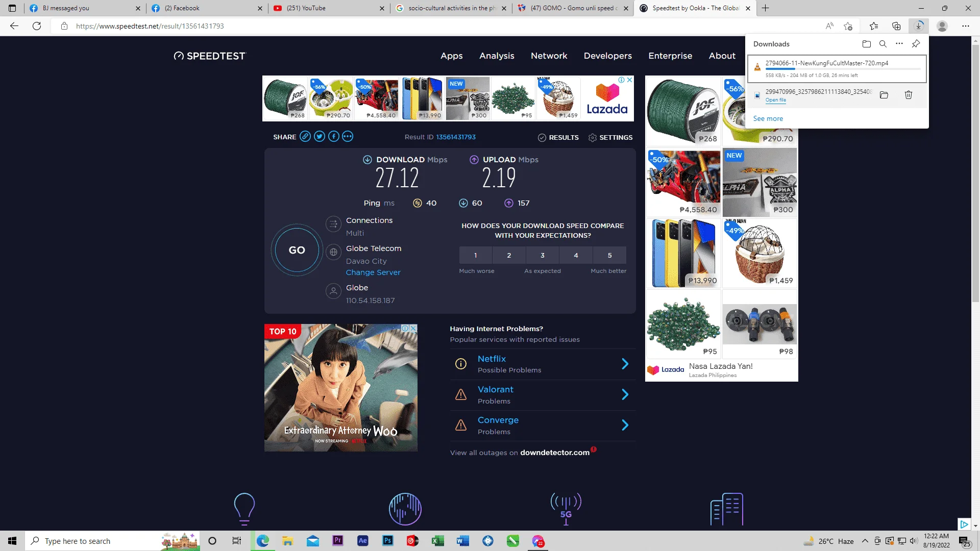Open the Extraordinary Attorney Woo ad
This screenshot has width=980, height=551.
[340, 387]
